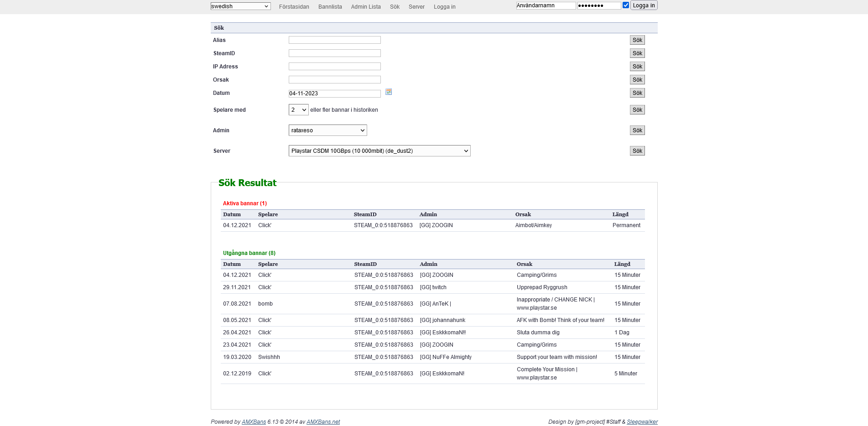This screenshot has height=426, width=868.
Task: Click Sök button in the Orsak row
Action: point(637,80)
